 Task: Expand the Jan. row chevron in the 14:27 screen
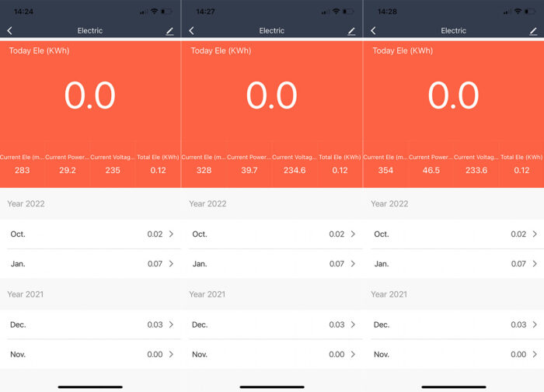pos(353,264)
